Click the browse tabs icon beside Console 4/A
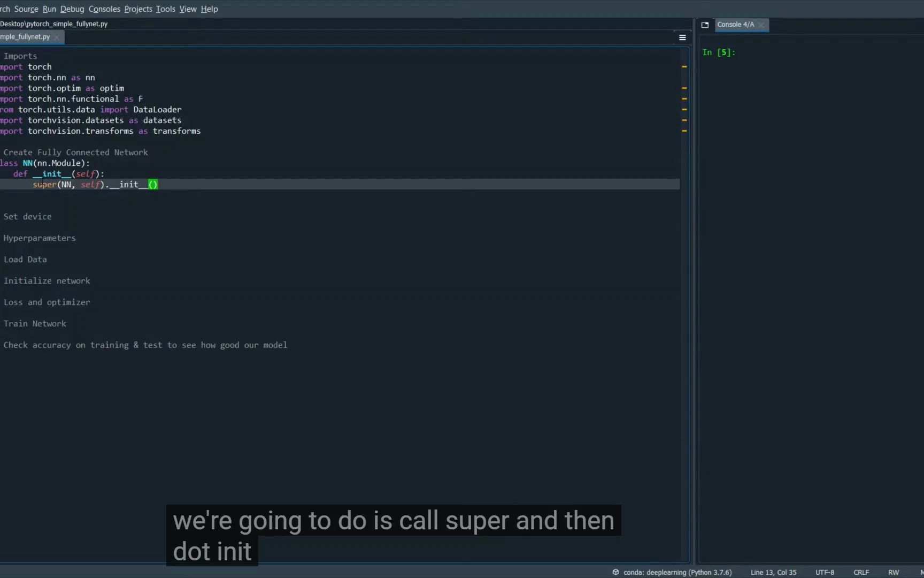Viewport: 924px width, 578px height. pos(705,25)
